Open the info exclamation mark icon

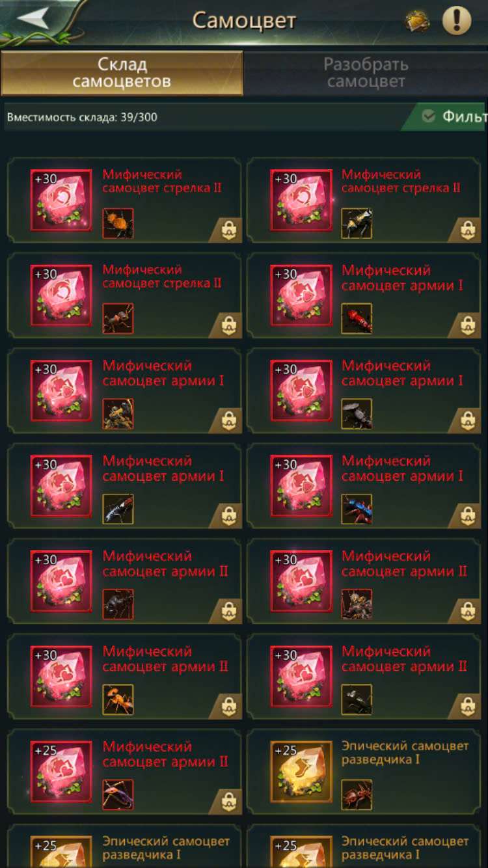(457, 20)
